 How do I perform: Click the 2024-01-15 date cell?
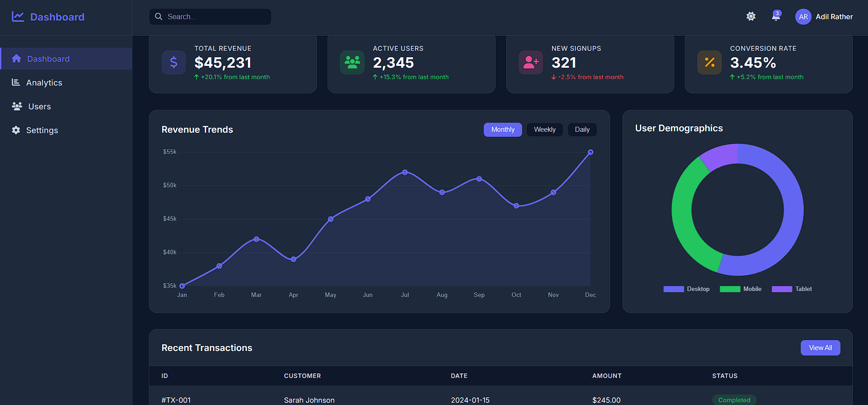click(x=470, y=400)
